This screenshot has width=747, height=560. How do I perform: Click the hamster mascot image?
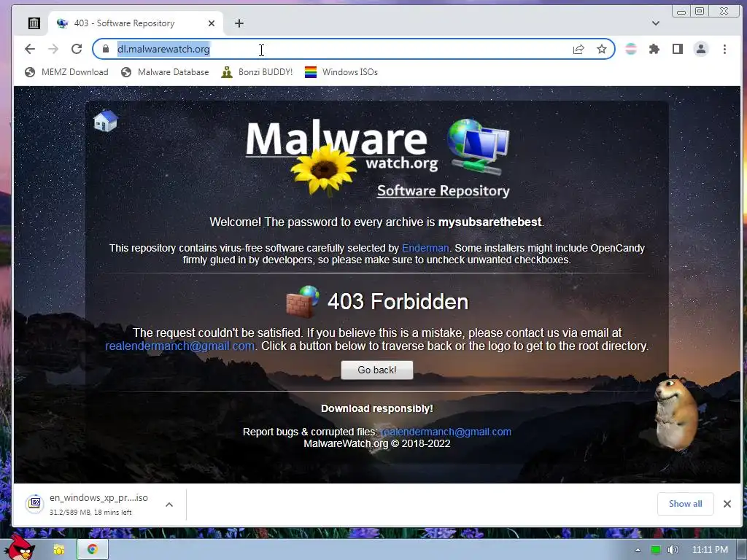[x=676, y=413]
